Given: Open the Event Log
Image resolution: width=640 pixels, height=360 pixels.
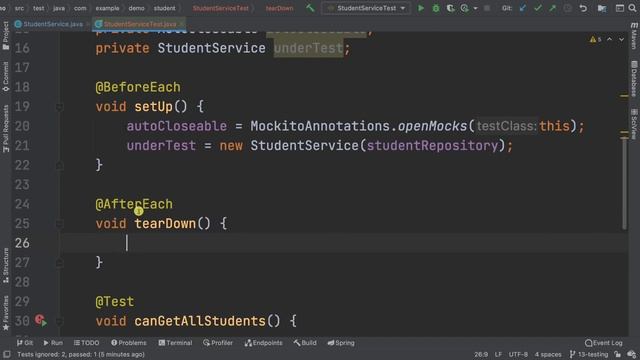Looking at the screenshot, I should coord(604,343).
